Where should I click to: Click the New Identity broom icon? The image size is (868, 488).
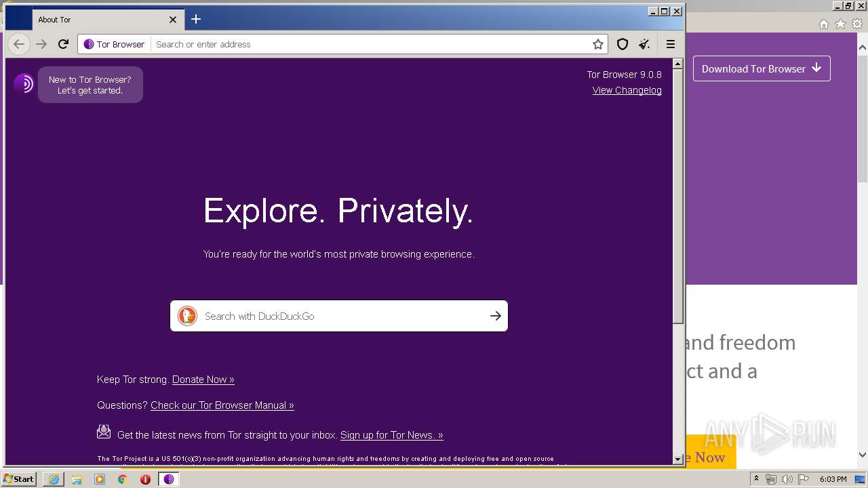[644, 44]
